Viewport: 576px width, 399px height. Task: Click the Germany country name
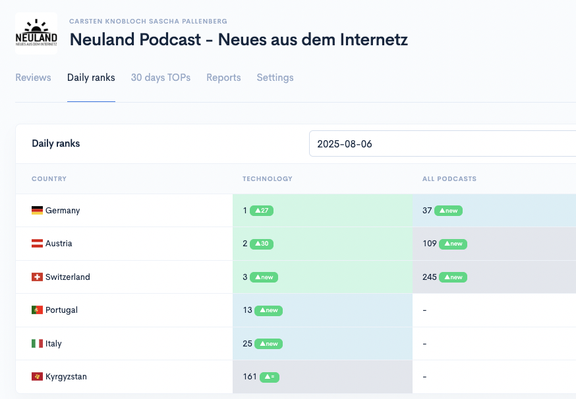(x=63, y=211)
